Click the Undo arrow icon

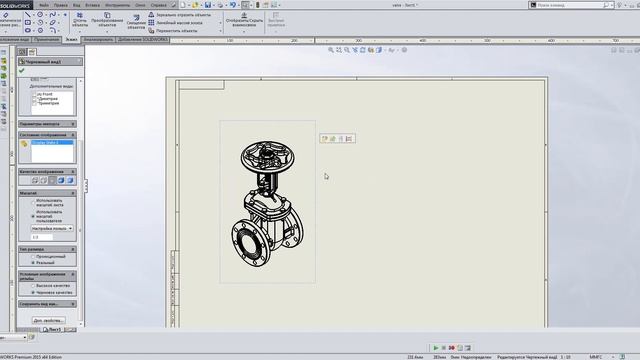click(233, 5)
